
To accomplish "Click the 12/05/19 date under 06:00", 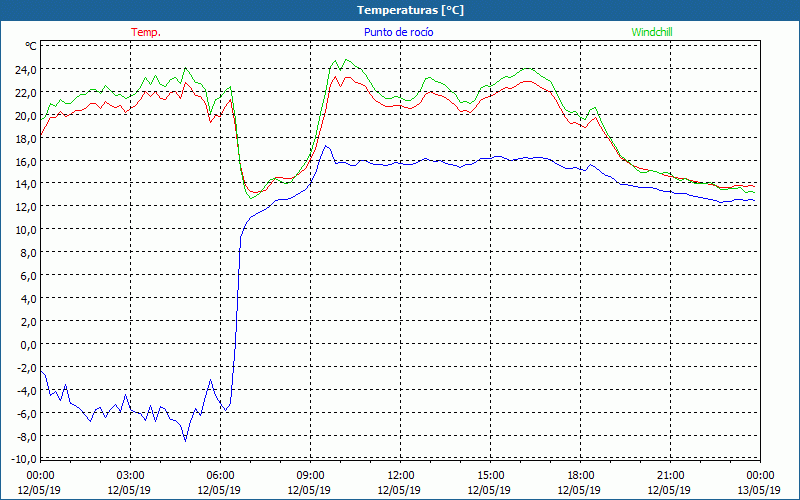I will click(x=219, y=490).
